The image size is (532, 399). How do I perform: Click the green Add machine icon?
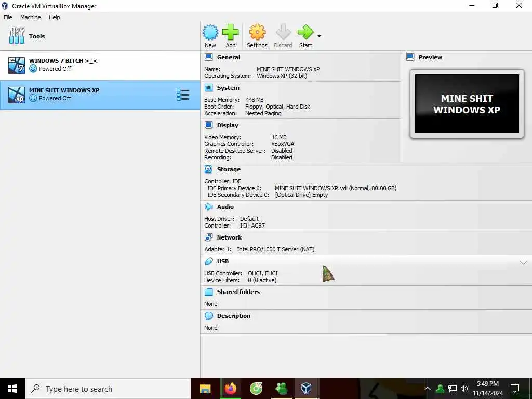click(230, 33)
